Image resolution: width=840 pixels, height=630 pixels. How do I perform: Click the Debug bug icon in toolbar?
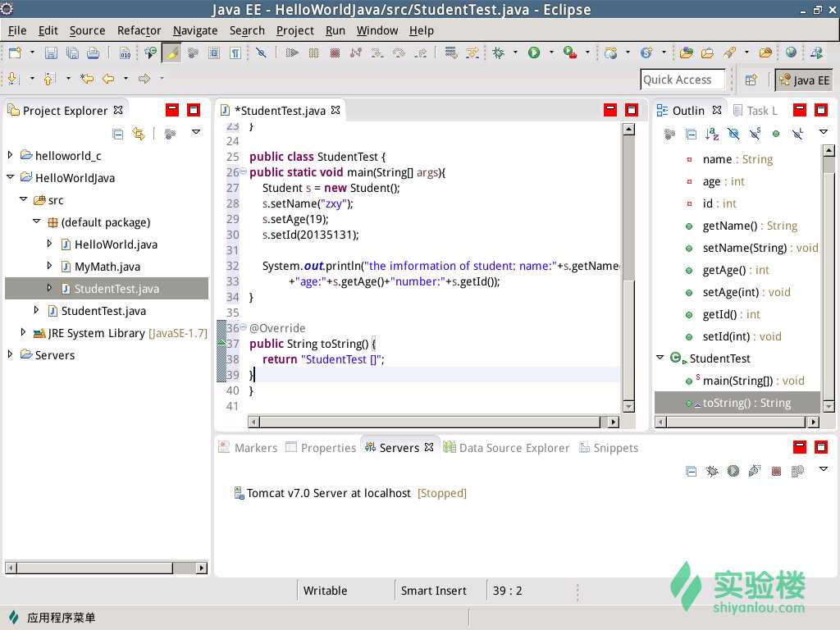tap(498, 52)
